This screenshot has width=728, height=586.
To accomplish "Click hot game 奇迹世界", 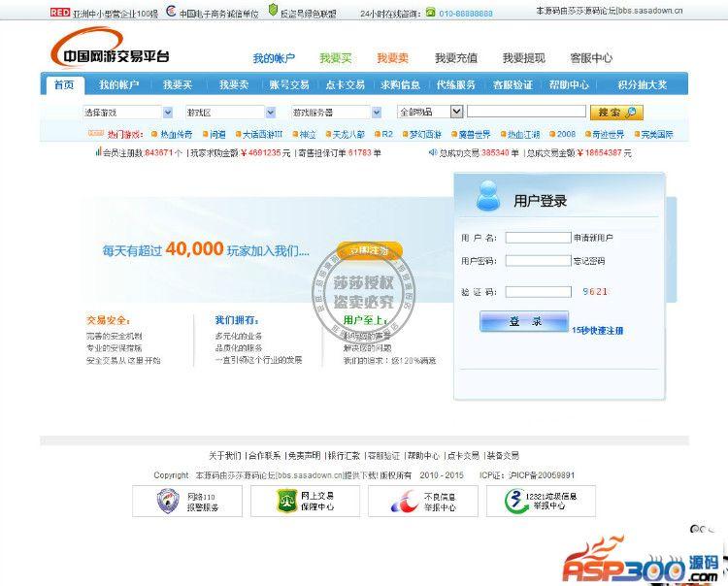I will tap(609, 135).
